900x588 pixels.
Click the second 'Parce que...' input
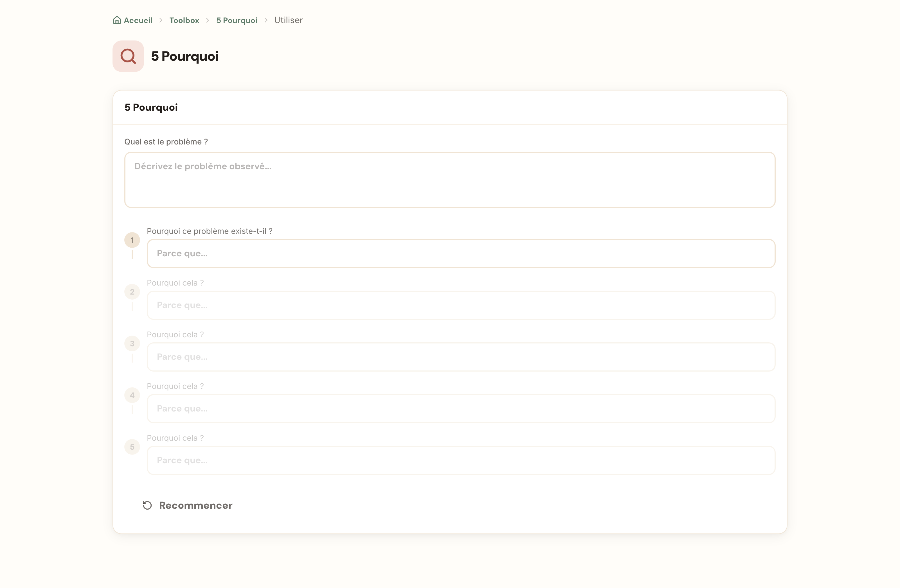point(461,305)
